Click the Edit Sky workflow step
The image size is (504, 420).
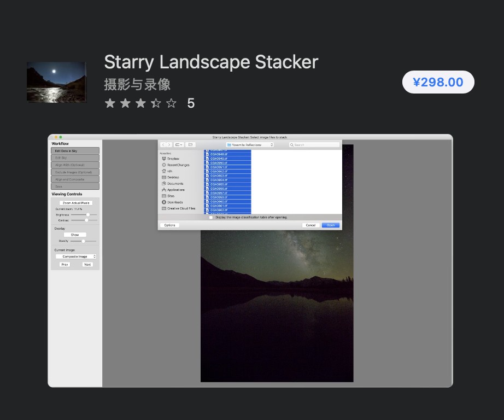coord(75,158)
